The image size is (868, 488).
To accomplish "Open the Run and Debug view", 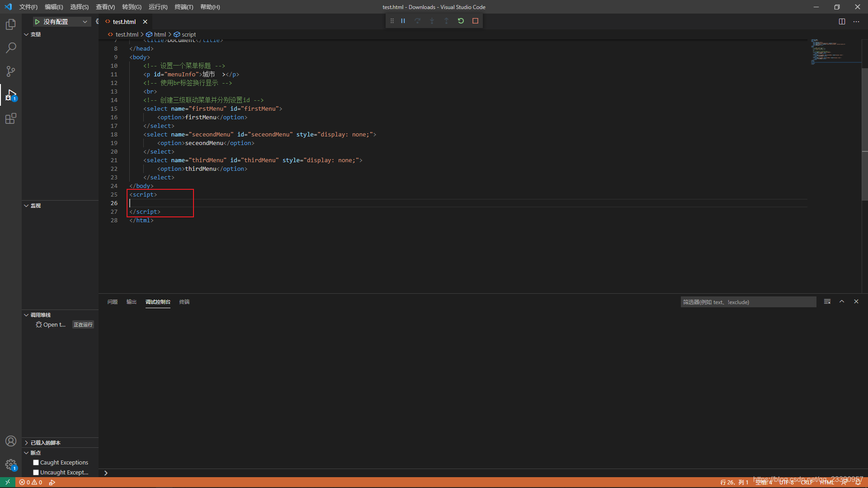I will click(11, 95).
